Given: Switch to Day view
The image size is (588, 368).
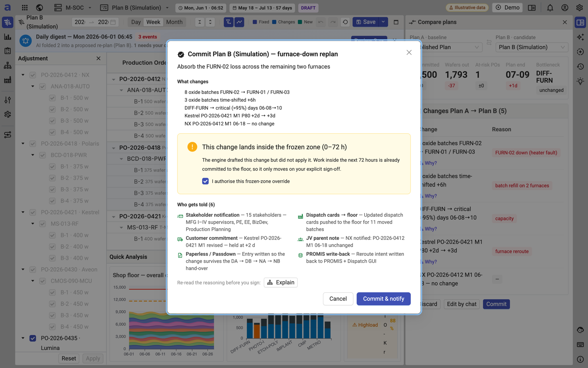Looking at the screenshot, I should 136,22.
